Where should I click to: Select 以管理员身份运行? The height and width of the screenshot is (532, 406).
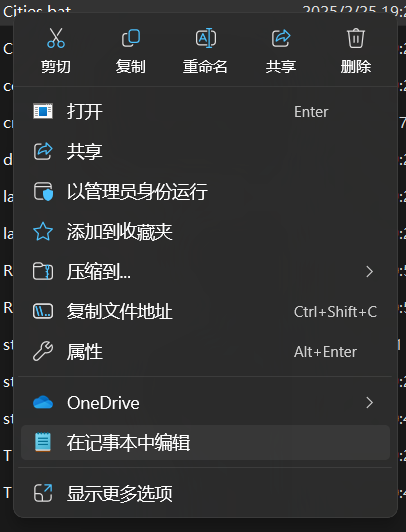click(x=206, y=191)
